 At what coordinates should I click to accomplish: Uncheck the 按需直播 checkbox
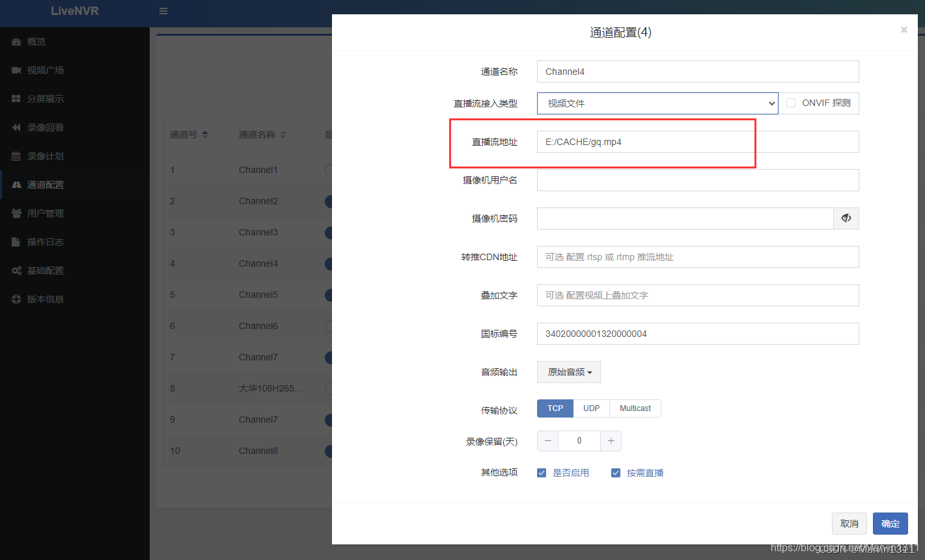coord(616,473)
